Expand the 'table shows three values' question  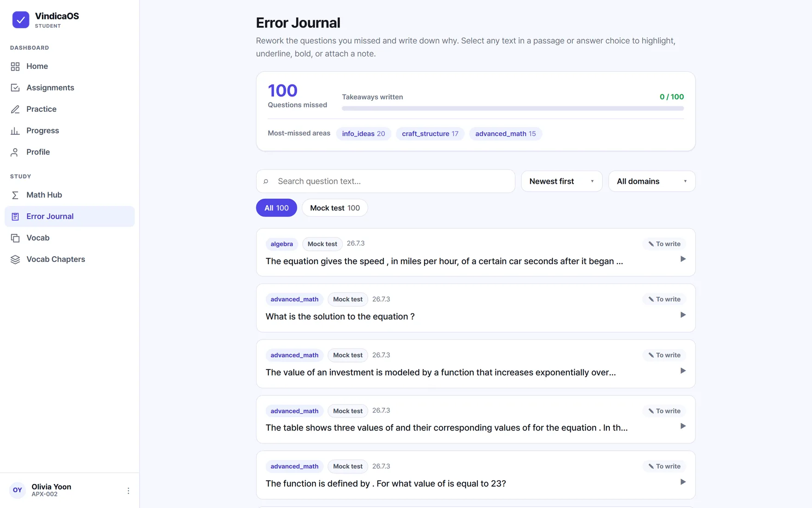(x=683, y=426)
